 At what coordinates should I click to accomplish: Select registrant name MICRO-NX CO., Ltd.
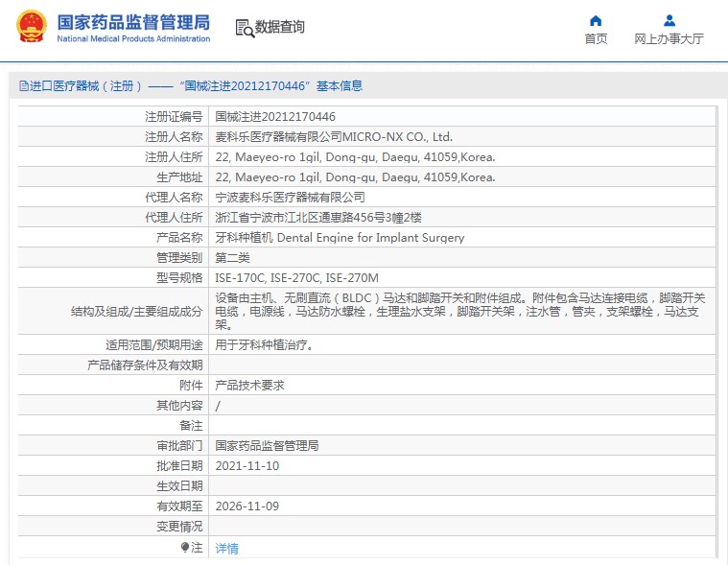(397, 137)
